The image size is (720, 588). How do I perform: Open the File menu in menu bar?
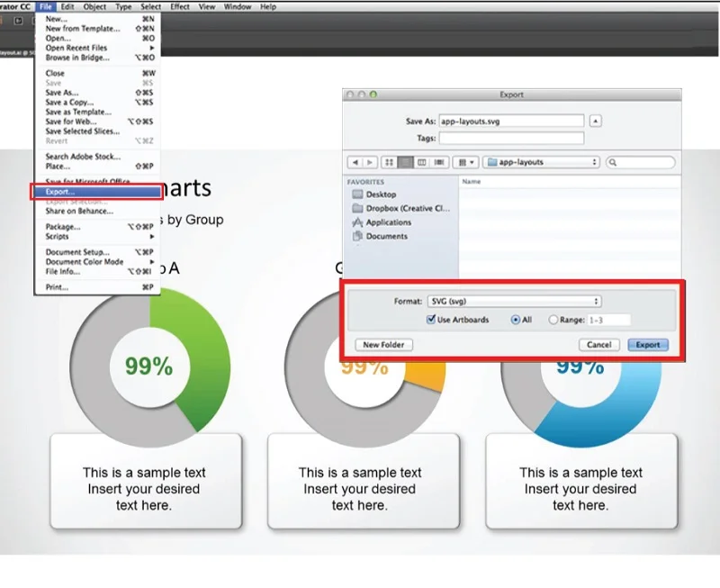pos(46,7)
